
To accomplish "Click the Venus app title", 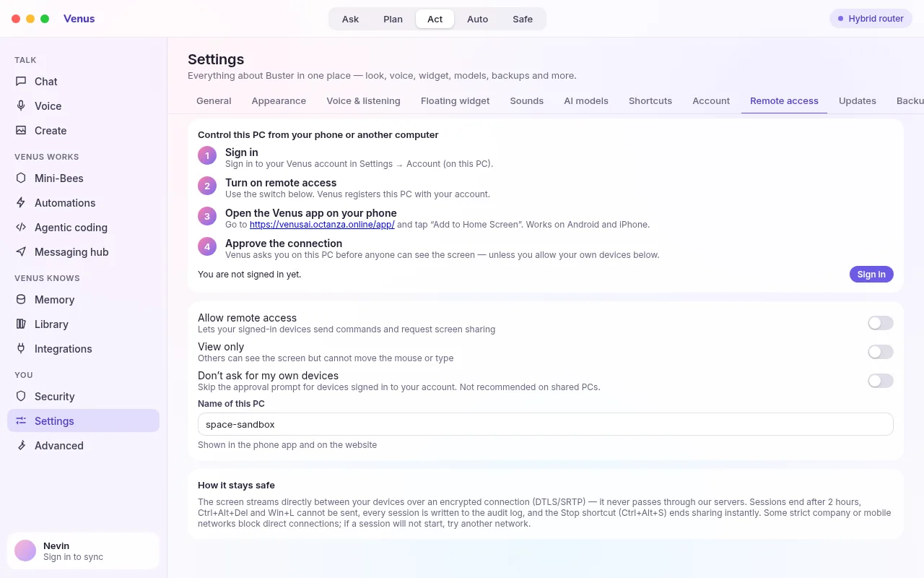I will [x=79, y=19].
